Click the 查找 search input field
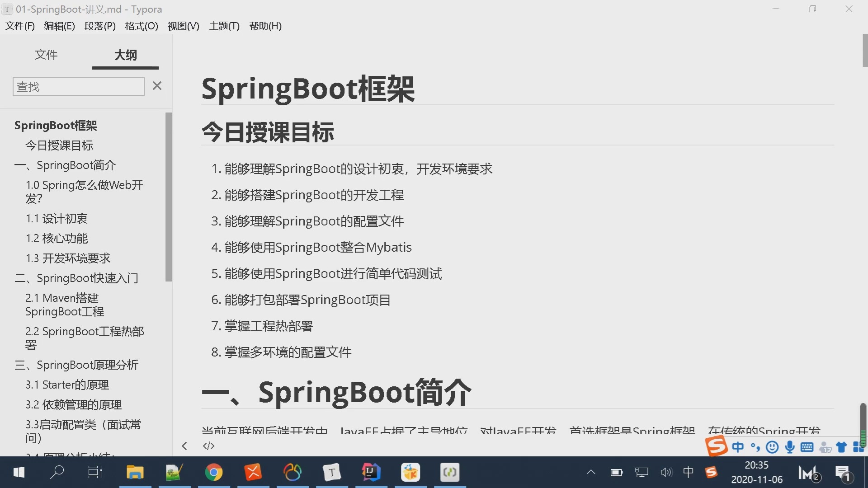 [79, 86]
